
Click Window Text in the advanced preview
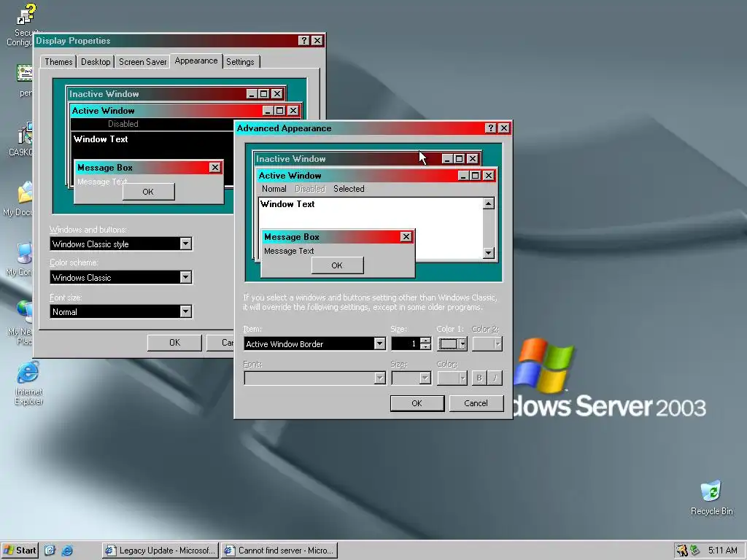coord(287,204)
